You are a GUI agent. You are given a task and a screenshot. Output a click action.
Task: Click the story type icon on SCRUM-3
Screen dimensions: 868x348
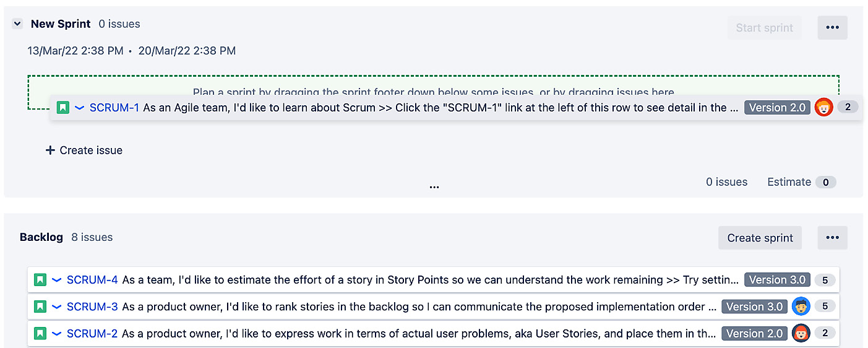point(40,307)
